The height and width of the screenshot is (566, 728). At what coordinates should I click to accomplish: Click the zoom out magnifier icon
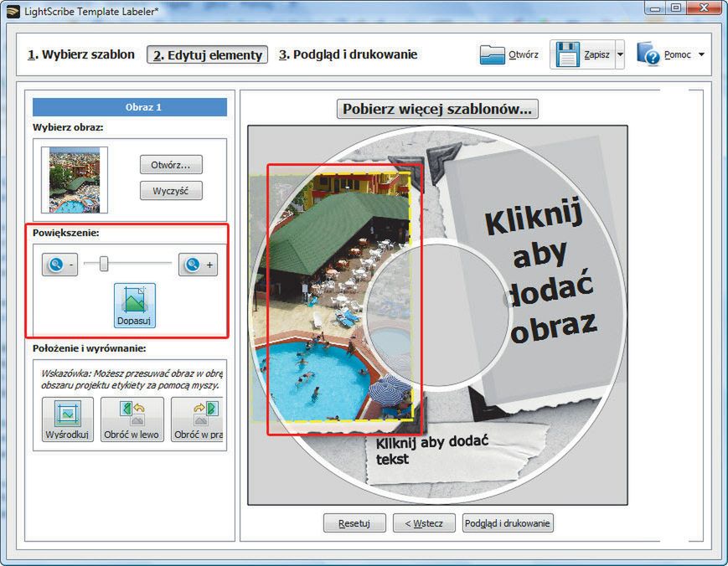click(56, 264)
